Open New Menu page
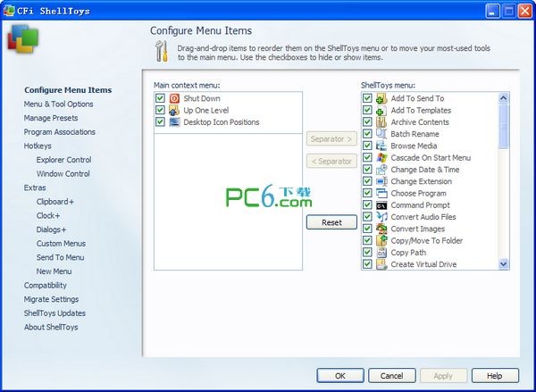 pos(54,271)
